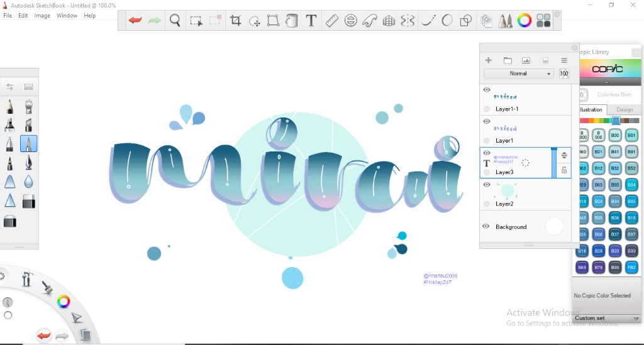Edit the layer opacity value 100
The image size is (644, 345).
pyautogui.click(x=564, y=74)
